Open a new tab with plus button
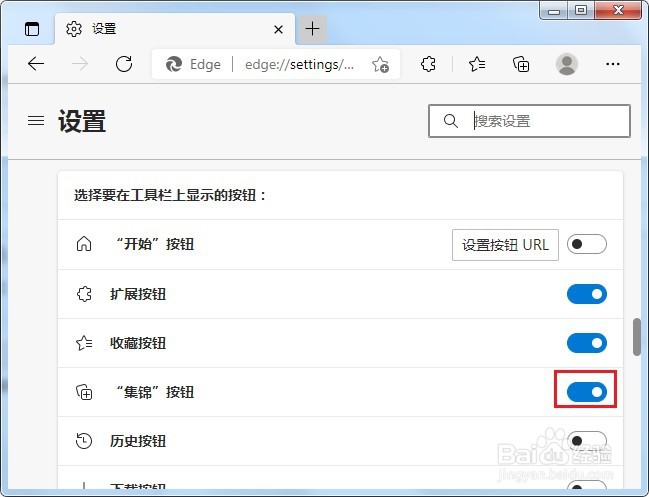 (312, 29)
